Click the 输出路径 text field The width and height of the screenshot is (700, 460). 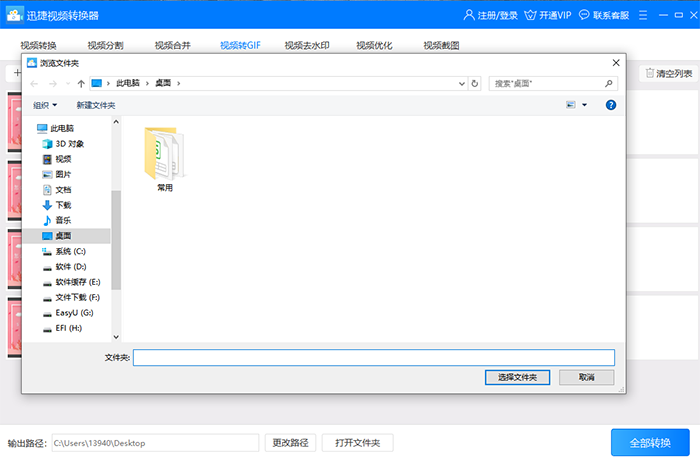pyautogui.click(x=155, y=443)
